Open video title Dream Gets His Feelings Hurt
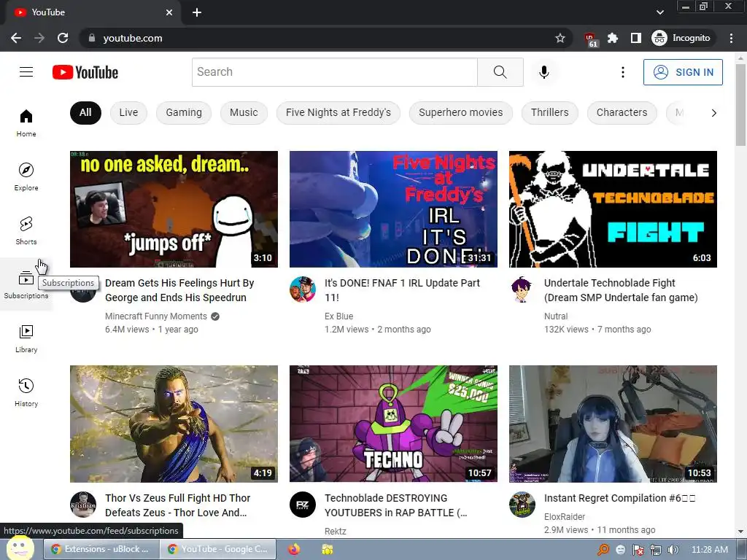Screen dimensions: 747x560 click(179, 290)
